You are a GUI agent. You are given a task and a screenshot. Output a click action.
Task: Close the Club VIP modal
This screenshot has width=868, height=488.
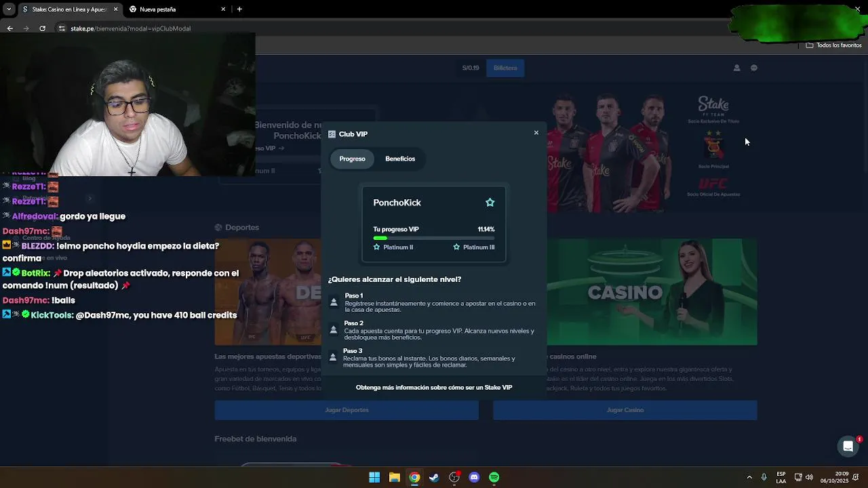click(x=536, y=133)
